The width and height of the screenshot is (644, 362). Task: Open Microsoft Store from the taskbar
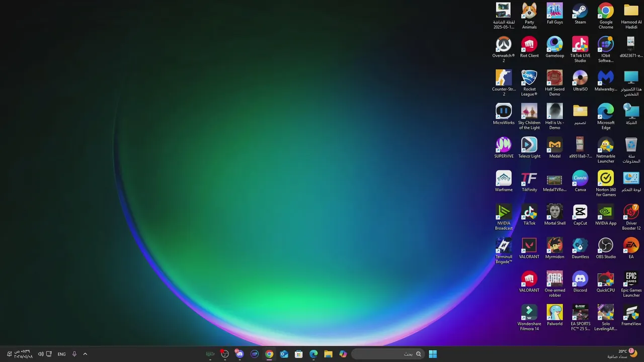[299, 354]
